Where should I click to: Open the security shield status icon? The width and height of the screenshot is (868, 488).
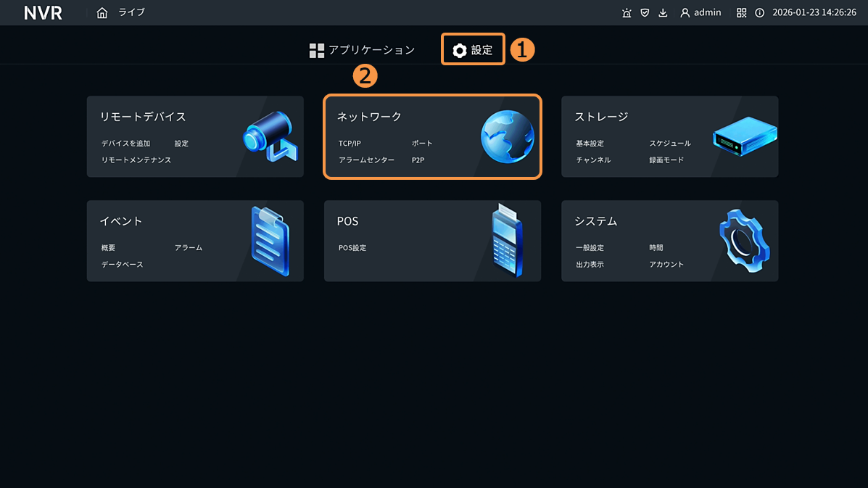coord(645,13)
